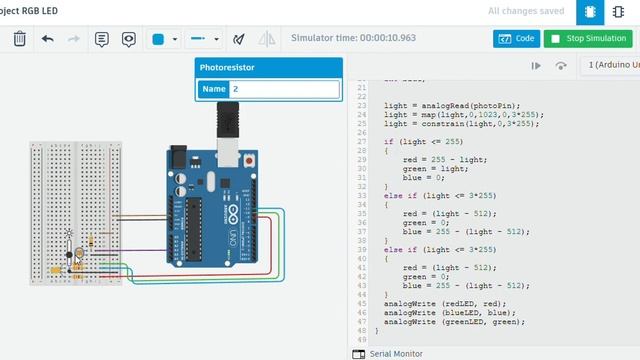
Task: Expand the wire color dropdown arrow
Action: tap(175, 39)
